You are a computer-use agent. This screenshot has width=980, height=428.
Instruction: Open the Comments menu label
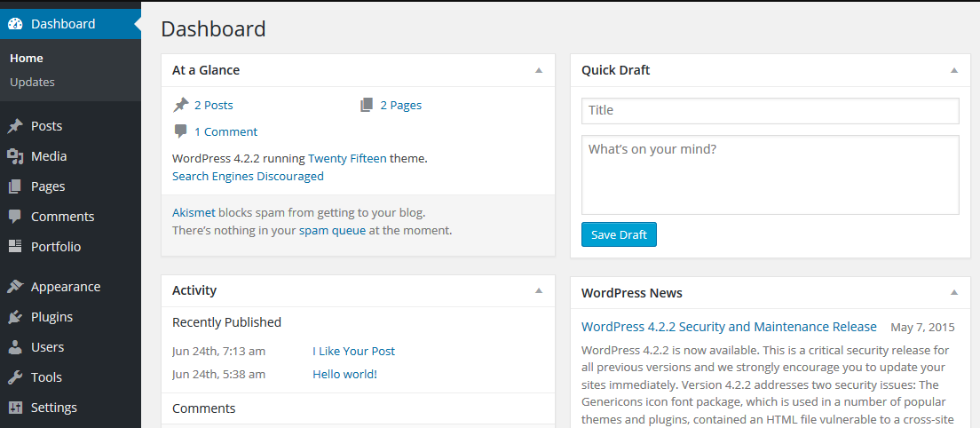click(x=62, y=217)
